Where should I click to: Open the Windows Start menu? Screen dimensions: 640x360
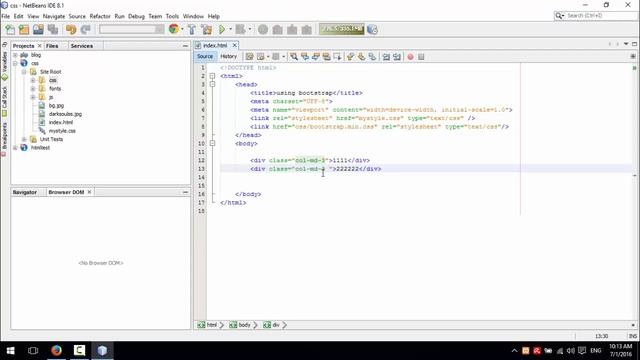pyautogui.click(x=11, y=350)
